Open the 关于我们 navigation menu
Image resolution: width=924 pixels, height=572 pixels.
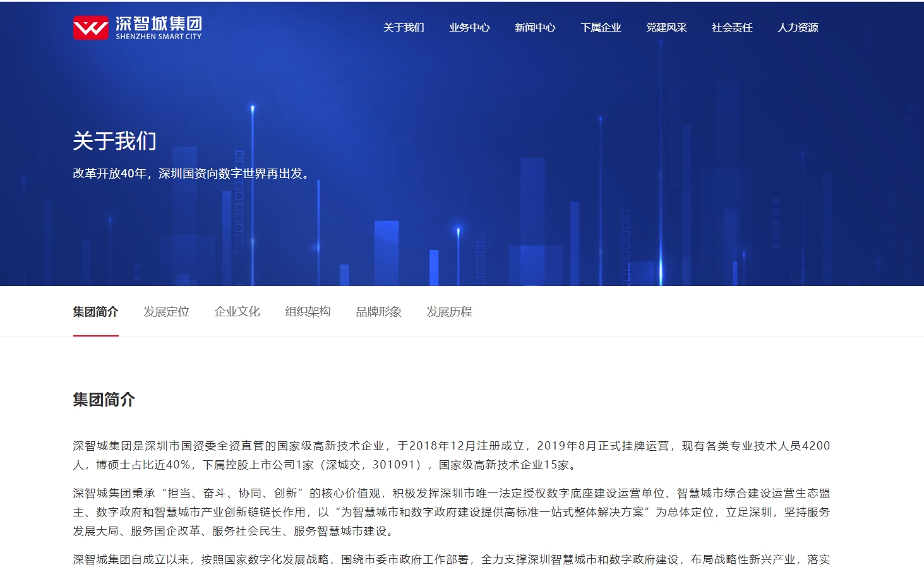(x=404, y=28)
